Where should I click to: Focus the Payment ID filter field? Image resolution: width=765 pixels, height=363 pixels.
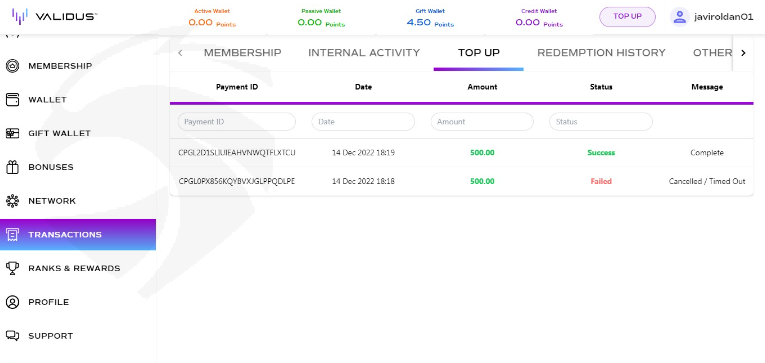[x=237, y=121]
